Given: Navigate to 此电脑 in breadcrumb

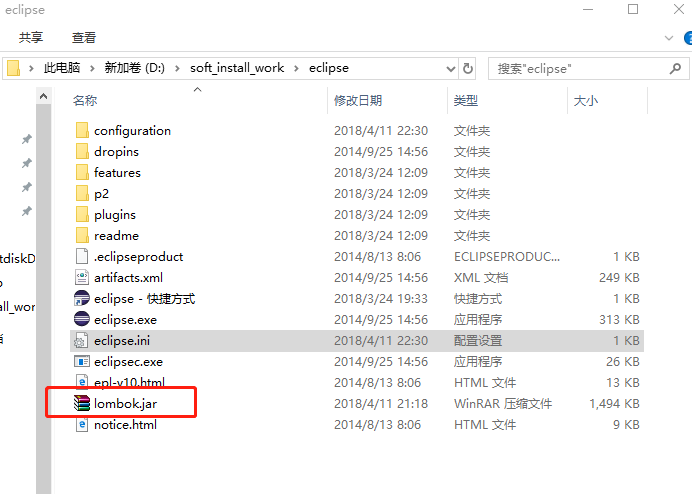Looking at the screenshot, I should click(62, 68).
